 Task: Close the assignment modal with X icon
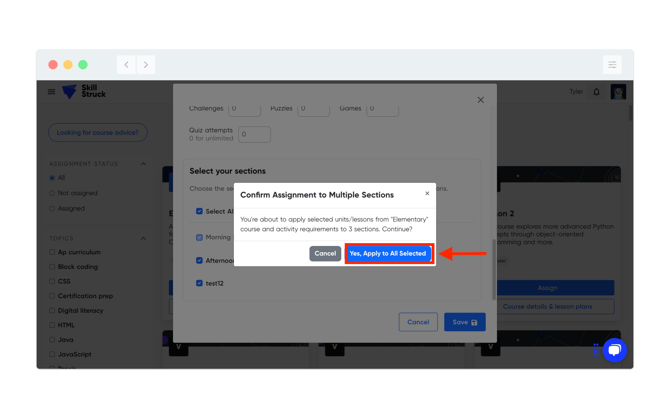pos(480,100)
